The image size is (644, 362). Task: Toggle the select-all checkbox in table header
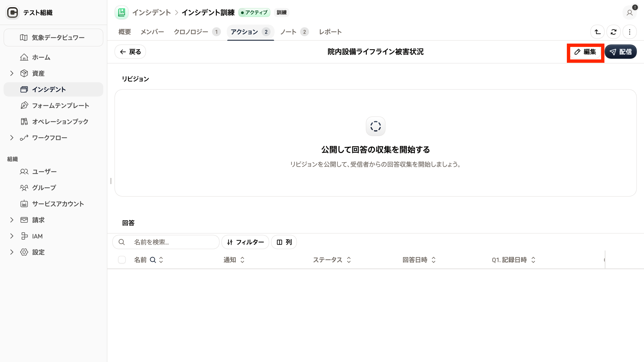pos(122,260)
